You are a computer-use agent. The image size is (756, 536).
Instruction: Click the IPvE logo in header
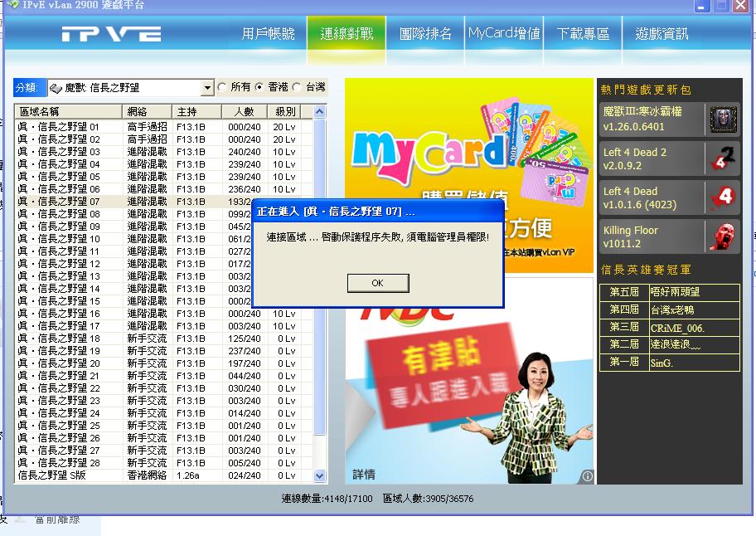point(111,35)
